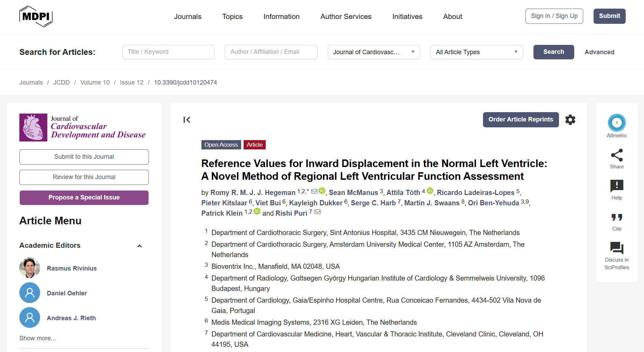Screen dimensions: 644x352
Task: Open the Altmetric score badge
Action: click(x=617, y=123)
